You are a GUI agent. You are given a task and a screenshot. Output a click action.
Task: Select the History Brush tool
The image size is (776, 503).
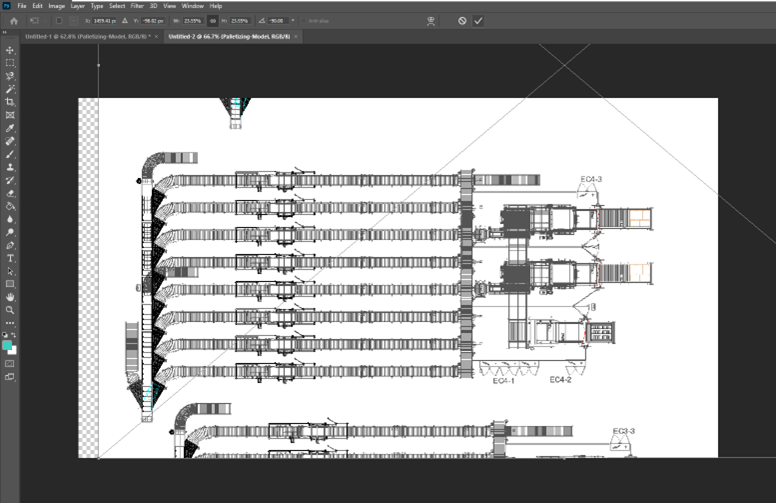point(10,180)
